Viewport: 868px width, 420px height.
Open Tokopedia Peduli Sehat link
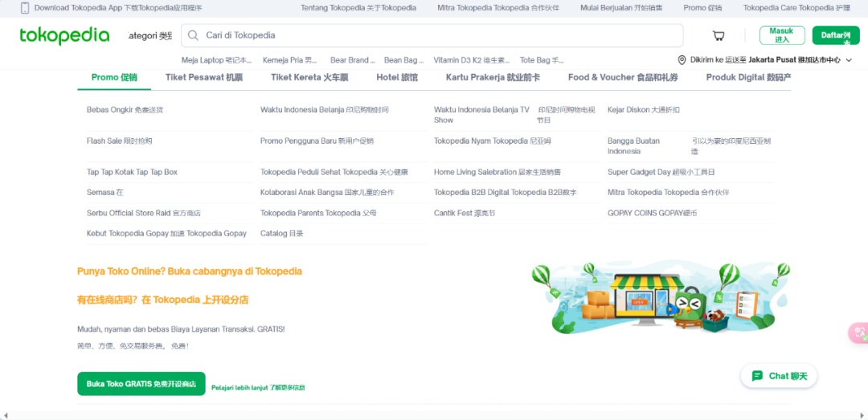click(x=334, y=172)
